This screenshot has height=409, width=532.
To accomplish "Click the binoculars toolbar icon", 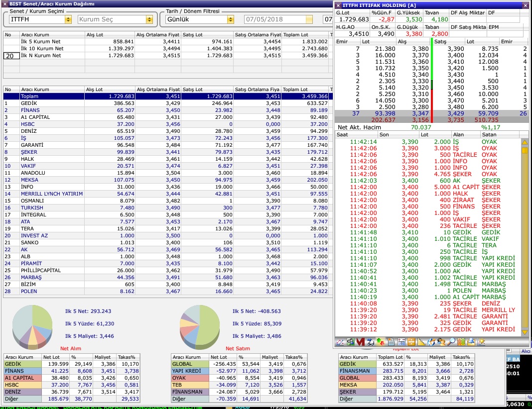I will click(x=370, y=342).
